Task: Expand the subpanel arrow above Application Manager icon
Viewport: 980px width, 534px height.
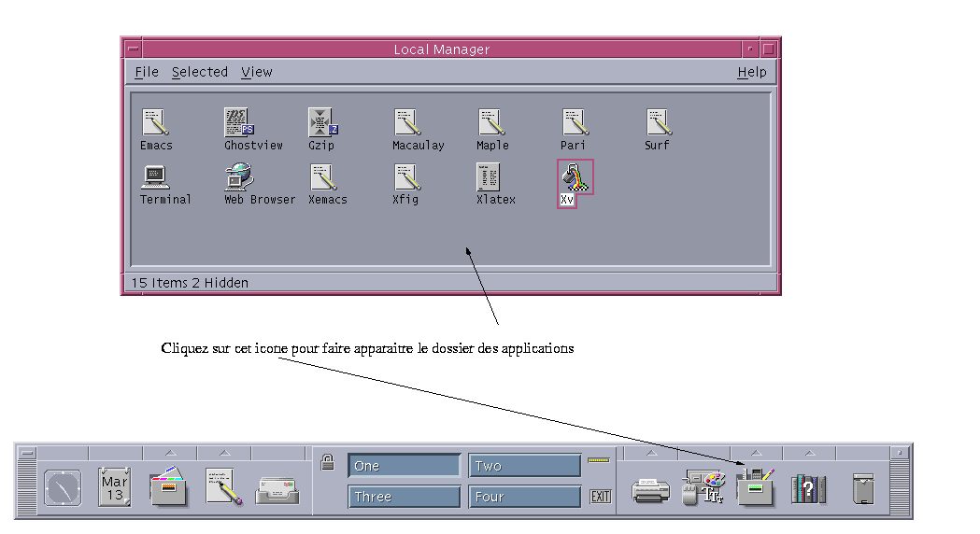Action: pos(756,453)
